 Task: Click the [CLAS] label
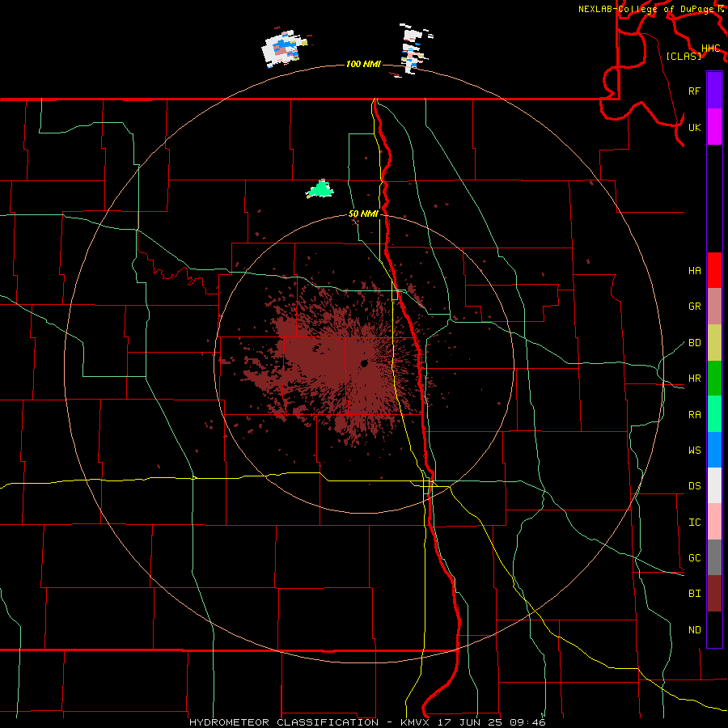684,56
